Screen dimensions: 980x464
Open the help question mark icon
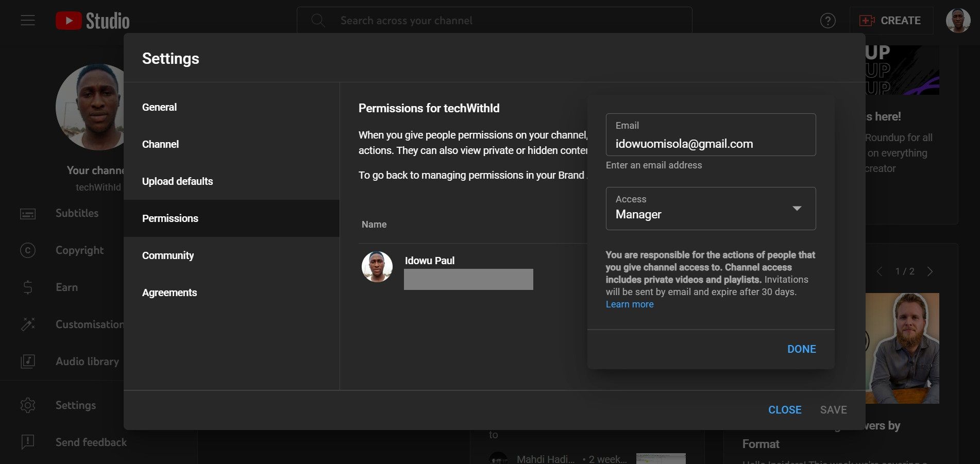(x=827, y=20)
